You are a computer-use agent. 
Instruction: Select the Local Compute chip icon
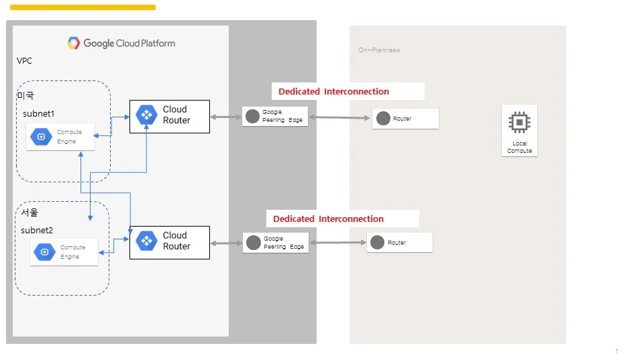[x=519, y=122]
